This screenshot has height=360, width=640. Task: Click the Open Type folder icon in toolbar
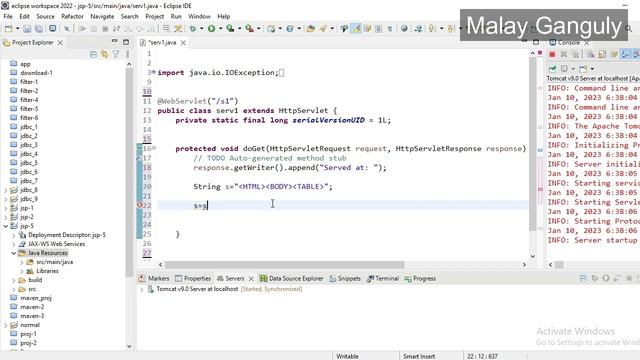click(311, 29)
